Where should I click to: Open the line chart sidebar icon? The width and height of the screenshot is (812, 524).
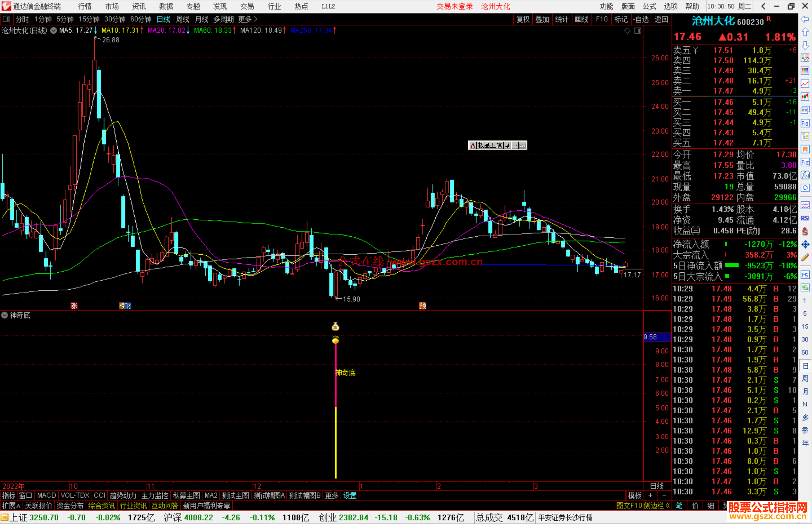(x=805, y=84)
